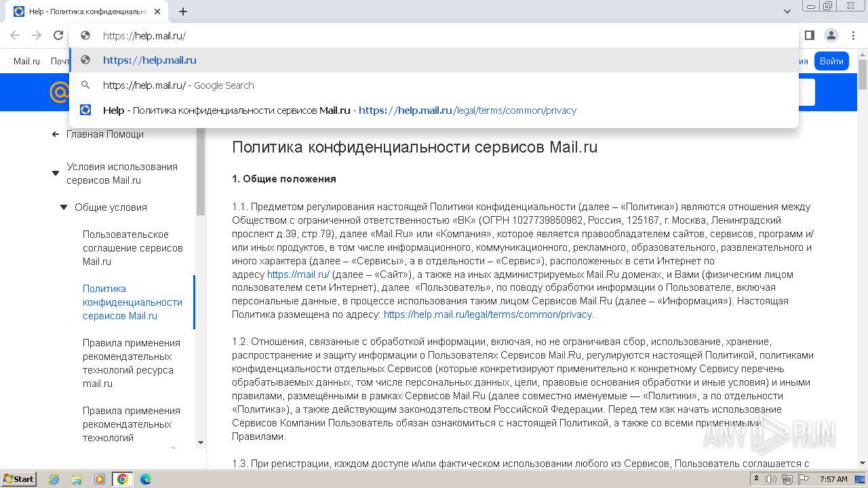Pick the privacy policy history suggestion

click(434, 110)
